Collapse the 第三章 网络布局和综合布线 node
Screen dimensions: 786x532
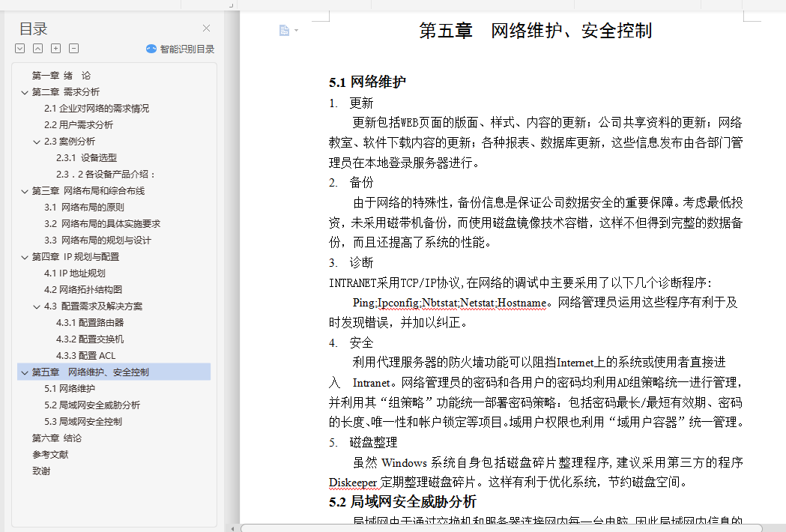pos(25,191)
